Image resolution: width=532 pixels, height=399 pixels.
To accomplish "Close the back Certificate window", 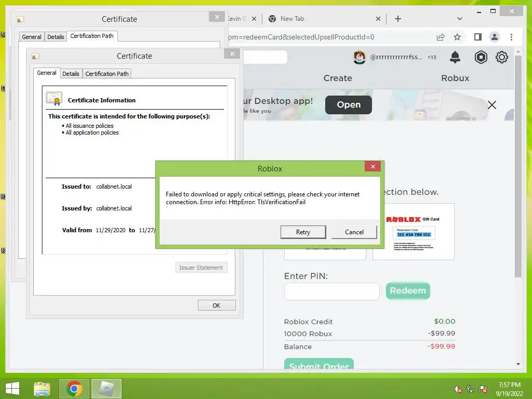I will 217,17.
